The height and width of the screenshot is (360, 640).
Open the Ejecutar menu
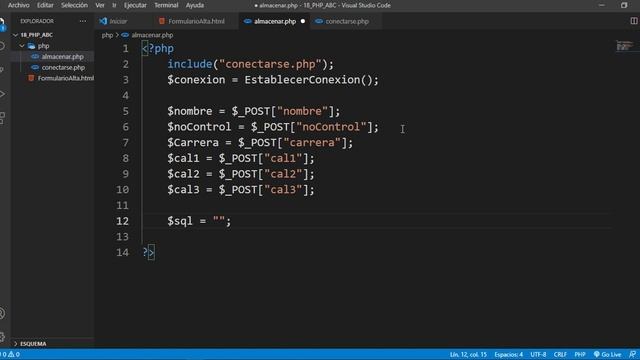pos(135,5)
